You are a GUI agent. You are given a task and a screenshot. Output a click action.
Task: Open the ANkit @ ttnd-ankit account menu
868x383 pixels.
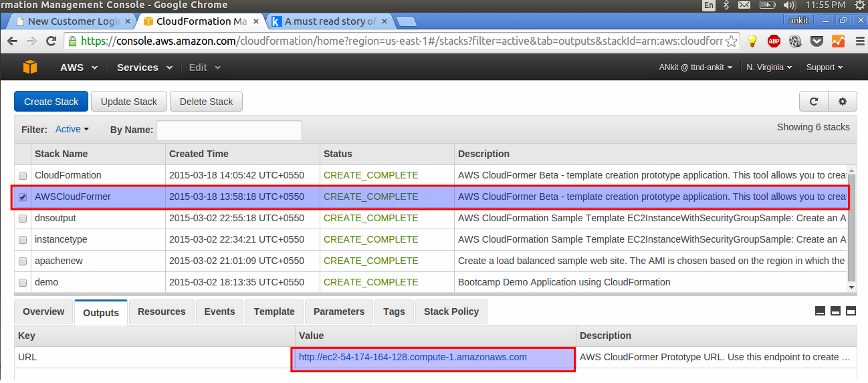point(695,68)
